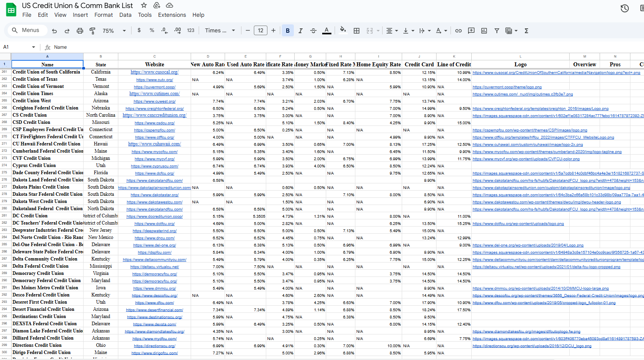Visit the desertfinancial.com link
This screenshot has height=360, width=644.
pyautogui.click(x=154, y=310)
